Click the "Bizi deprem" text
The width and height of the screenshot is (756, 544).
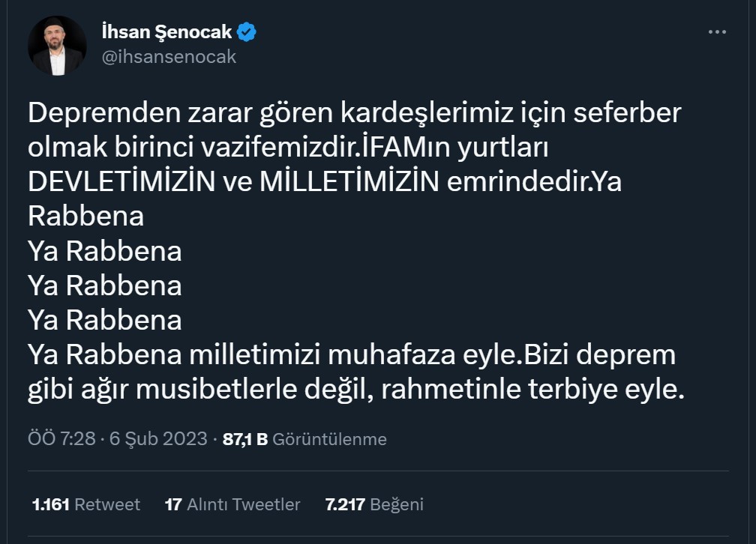pyautogui.click(x=599, y=354)
